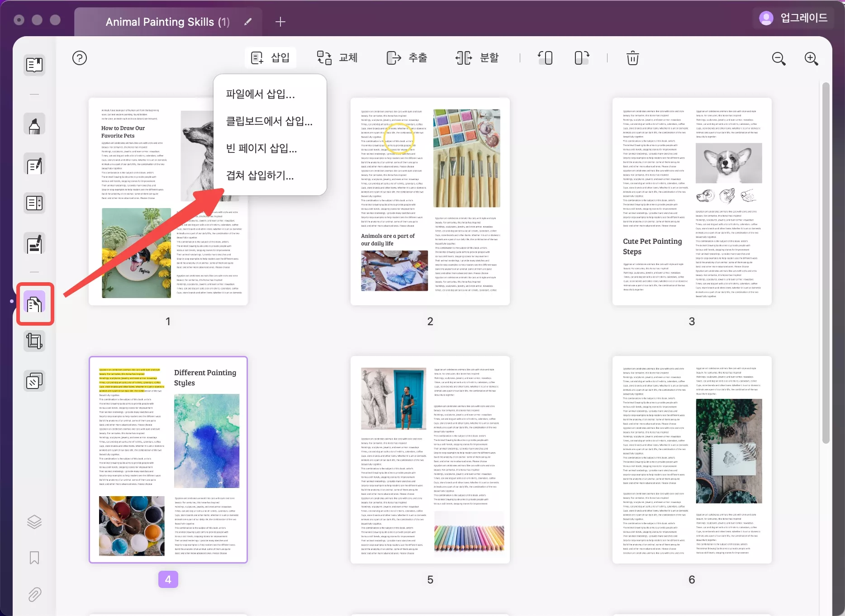Open the Crop Pages sidebar icon
The width and height of the screenshot is (845, 616).
(34, 341)
